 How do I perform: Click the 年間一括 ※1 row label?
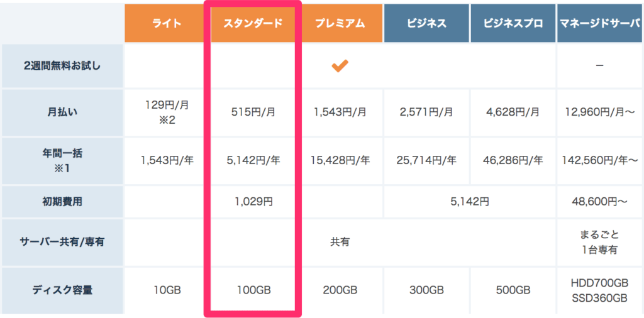(62, 161)
